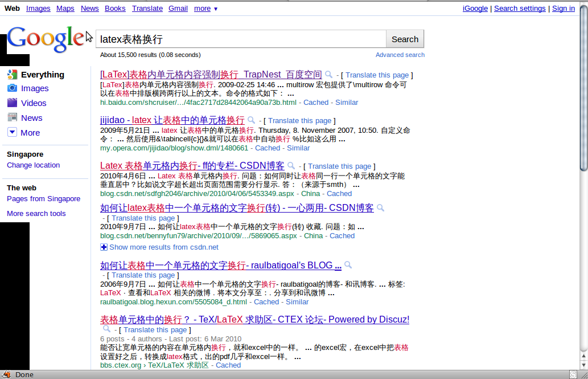This screenshot has width=588, height=379.
Task: Open Similar pages for hi.baidu.com result
Action: (347, 103)
